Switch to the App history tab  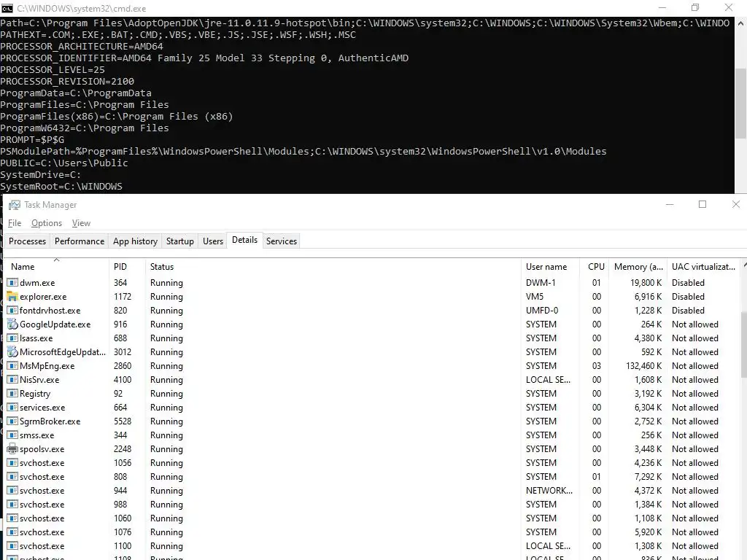click(135, 241)
